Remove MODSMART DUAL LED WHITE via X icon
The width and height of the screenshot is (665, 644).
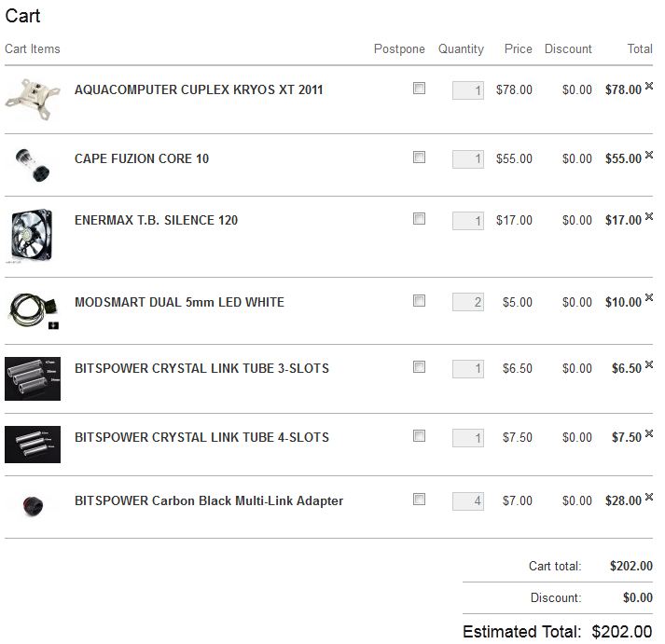[x=648, y=297]
